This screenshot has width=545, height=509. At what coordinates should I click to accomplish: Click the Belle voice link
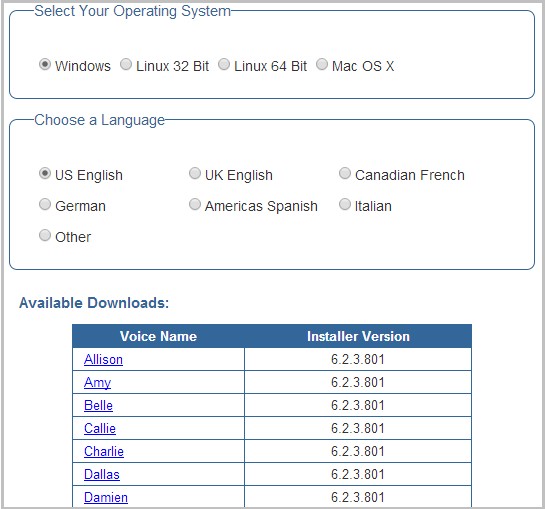[98, 405]
